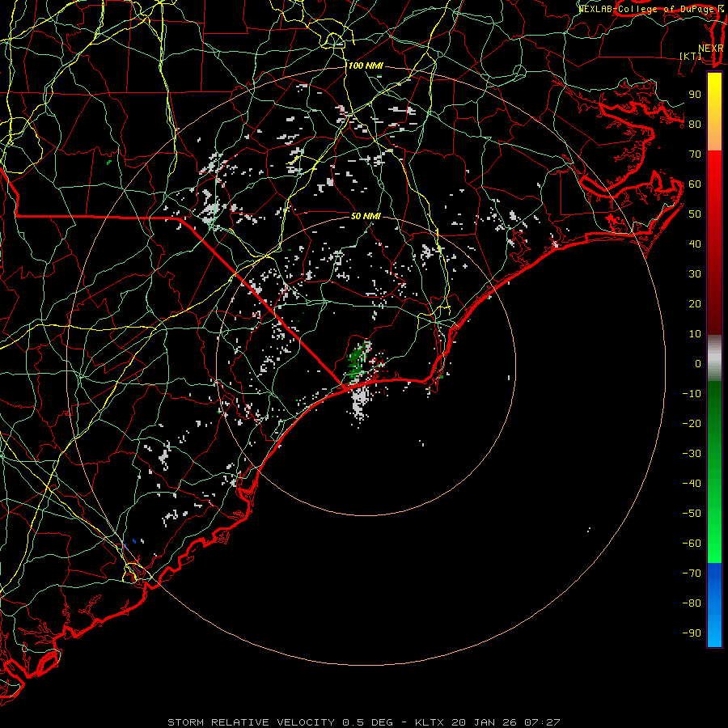
Task: Click the -10 value on velocity scale
Action: (692, 394)
